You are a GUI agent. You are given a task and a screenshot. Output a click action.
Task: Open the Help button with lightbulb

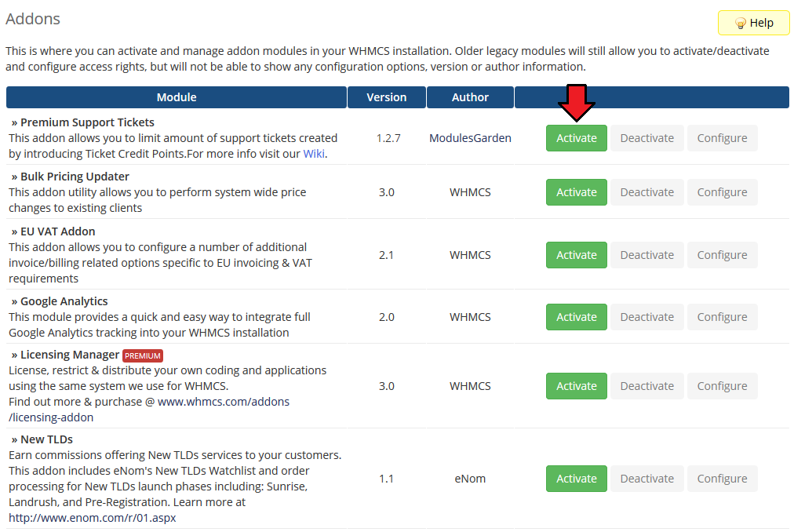753,23
